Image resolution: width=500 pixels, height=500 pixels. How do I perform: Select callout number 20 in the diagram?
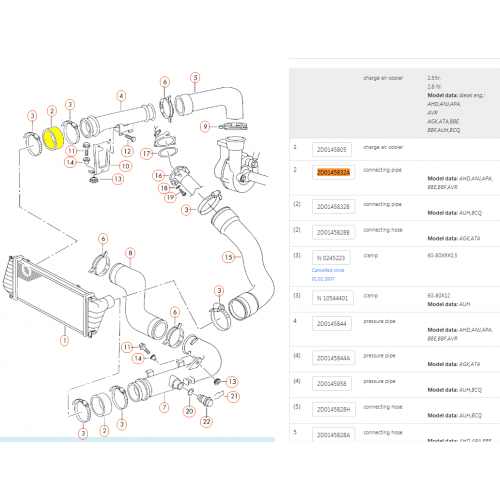[x=189, y=411]
